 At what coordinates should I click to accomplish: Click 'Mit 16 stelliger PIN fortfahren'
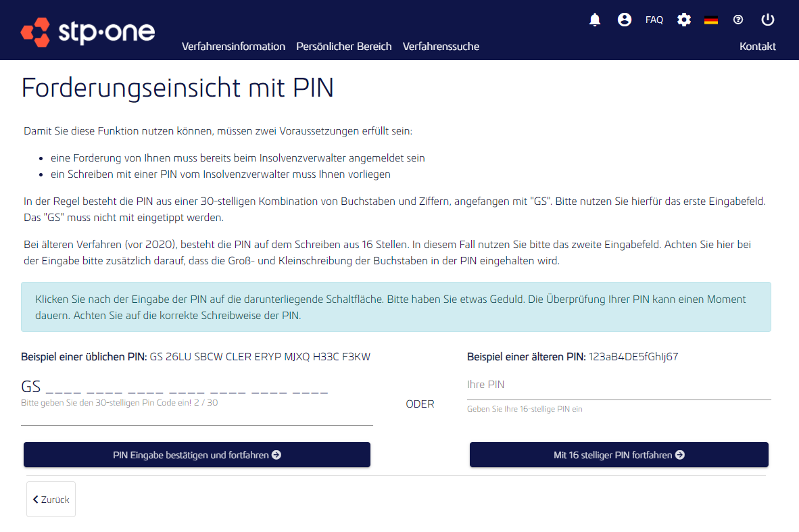(x=619, y=454)
